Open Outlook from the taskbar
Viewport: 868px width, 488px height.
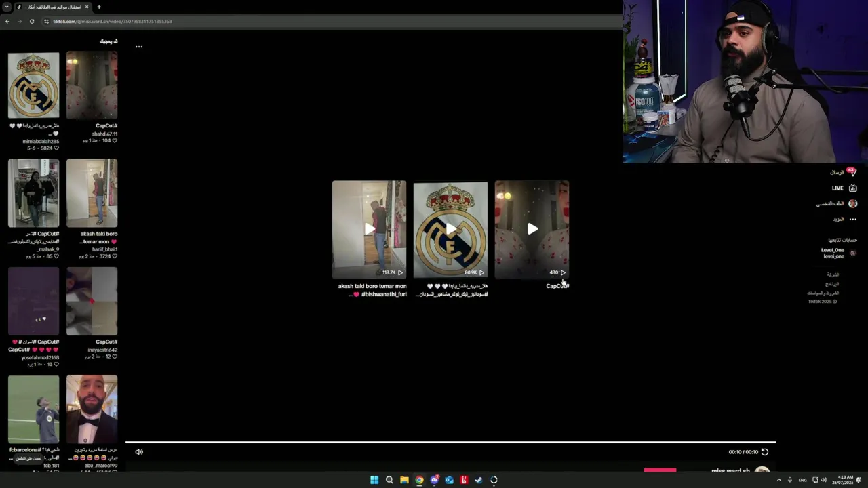[449, 480]
